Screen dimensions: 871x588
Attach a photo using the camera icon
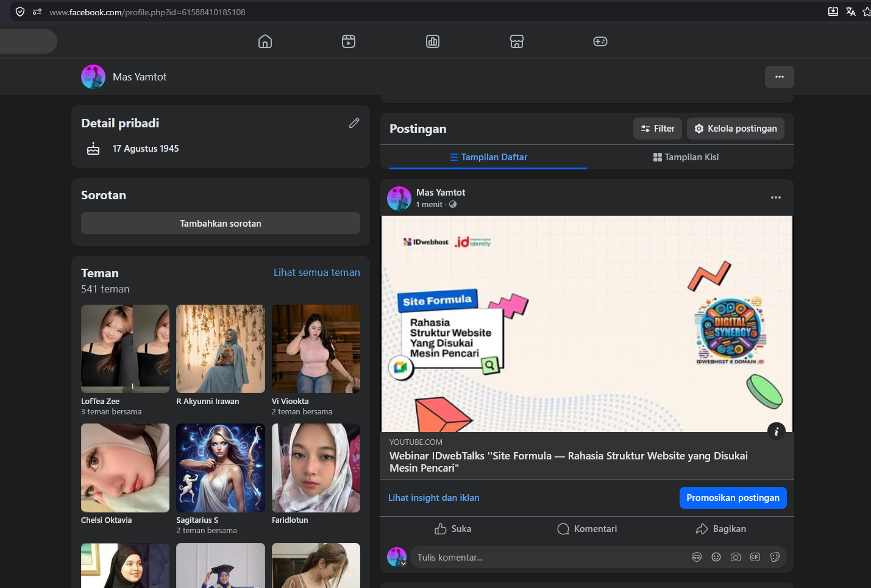[x=736, y=557]
